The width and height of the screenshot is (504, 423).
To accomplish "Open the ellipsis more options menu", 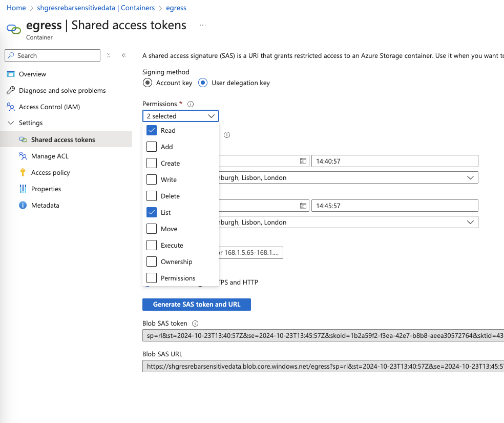I will coord(202,25).
